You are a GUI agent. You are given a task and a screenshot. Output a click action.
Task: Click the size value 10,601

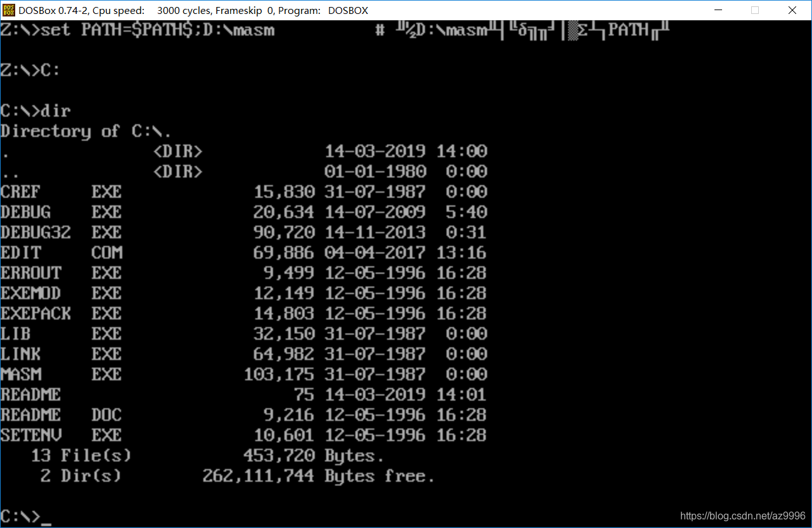point(284,435)
